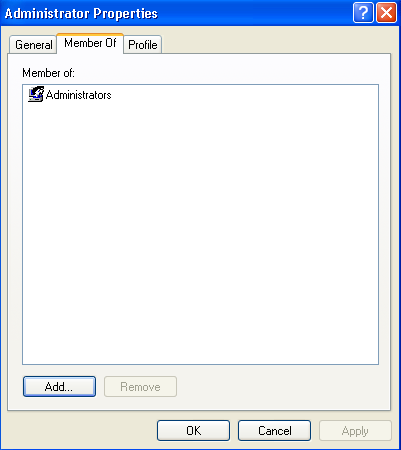Click the disabled Apply button
This screenshot has height=450, width=401.
pos(355,431)
